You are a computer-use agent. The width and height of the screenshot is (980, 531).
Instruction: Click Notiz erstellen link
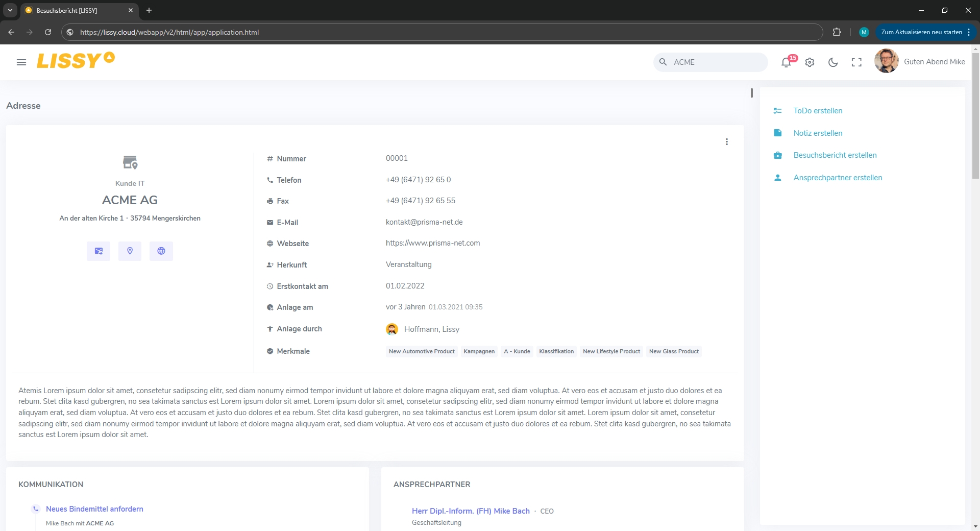tap(818, 133)
